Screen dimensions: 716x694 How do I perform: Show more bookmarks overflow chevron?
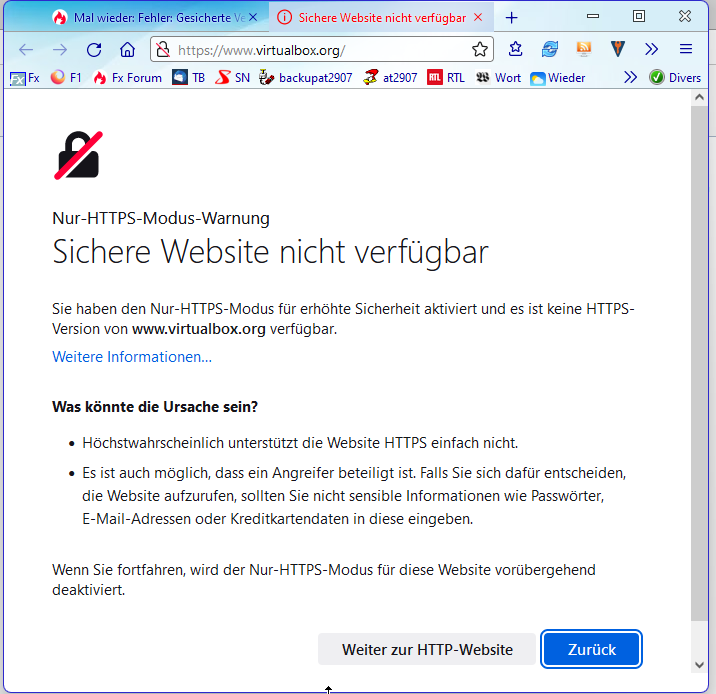tap(630, 77)
